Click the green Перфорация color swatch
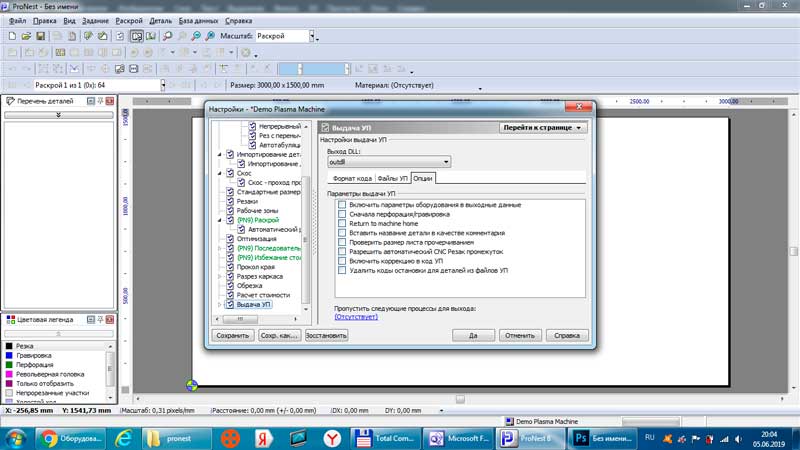The image size is (800, 450). pos(9,365)
